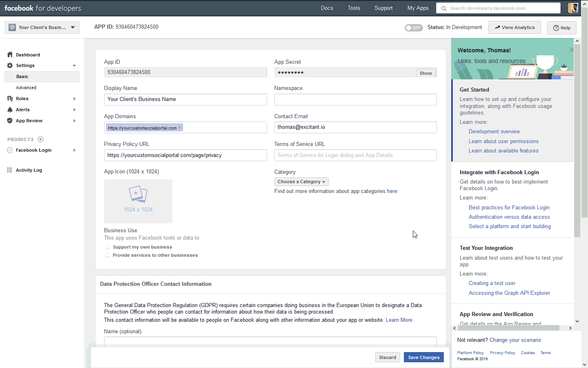Toggle the app status OFF switch
This screenshot has height=368, width=588.
pyautogui.click(x=414, y=28)
